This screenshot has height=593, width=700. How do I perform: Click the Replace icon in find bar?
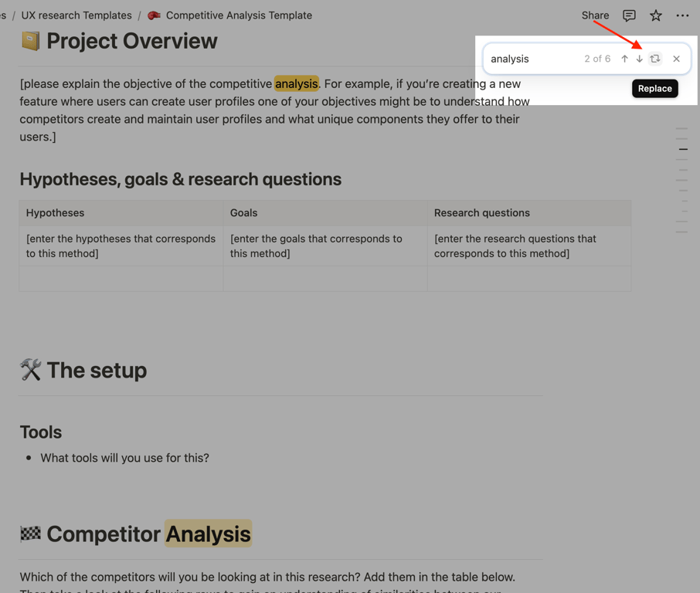[x=655, y=59]
